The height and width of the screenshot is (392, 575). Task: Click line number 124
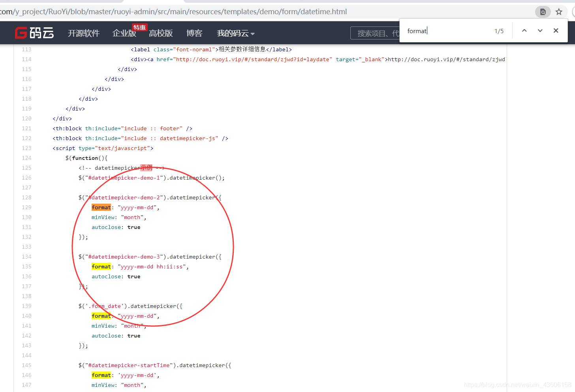click(26, 158)
